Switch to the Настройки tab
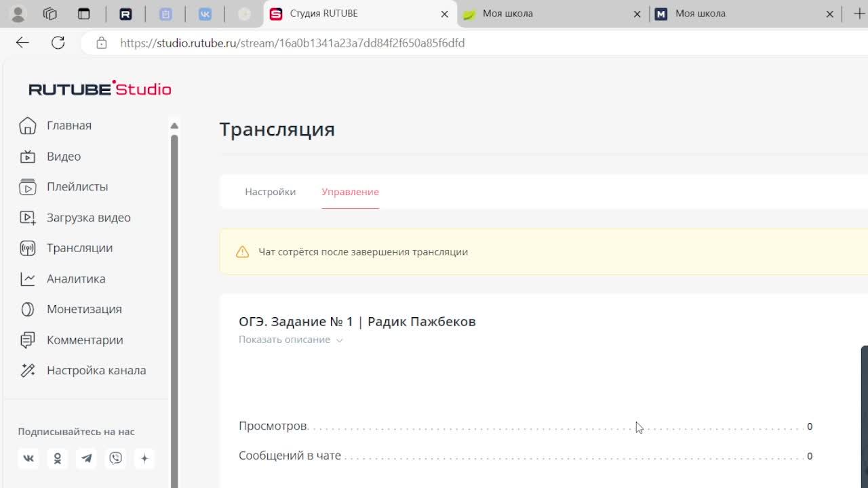The height and width of the screenshot is (488, 868). coord(270,192)
